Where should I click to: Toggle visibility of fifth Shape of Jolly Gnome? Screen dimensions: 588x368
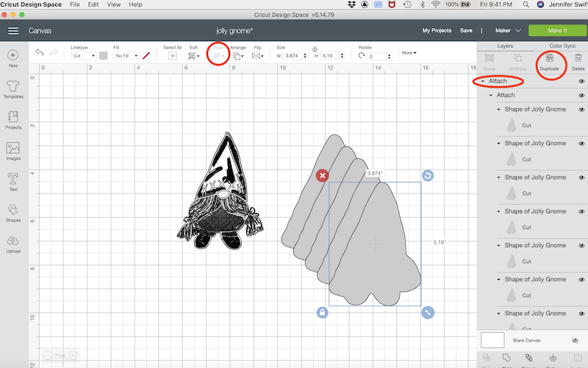click(581, 246)
